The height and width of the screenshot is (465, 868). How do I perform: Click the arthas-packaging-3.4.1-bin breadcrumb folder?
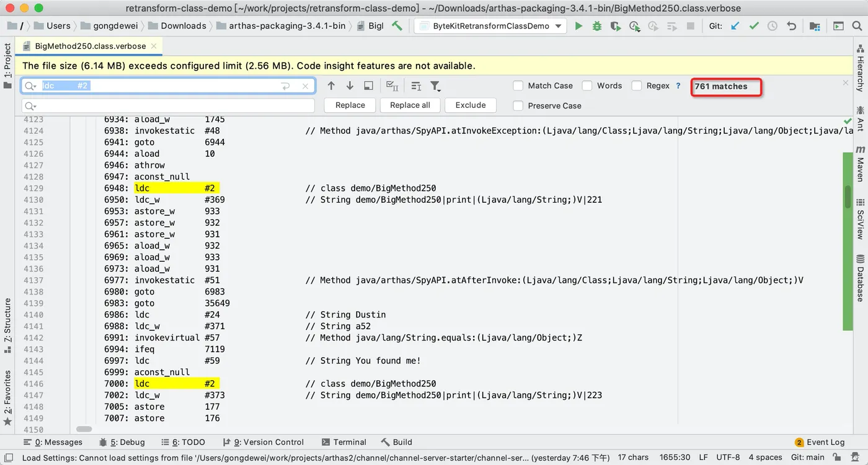click(281, 26)
